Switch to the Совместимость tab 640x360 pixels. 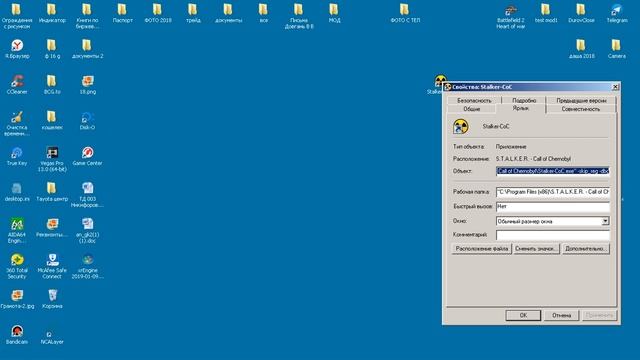580,109
